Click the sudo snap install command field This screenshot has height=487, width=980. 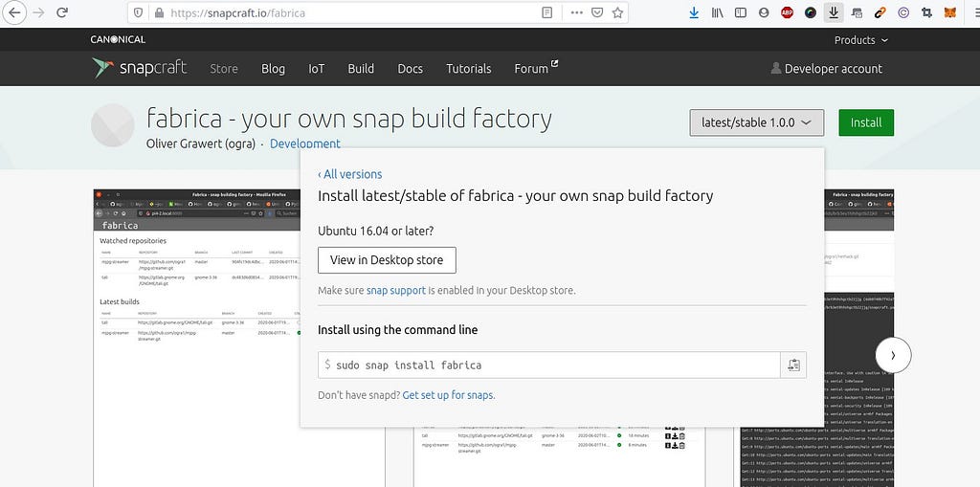point(549,365)
